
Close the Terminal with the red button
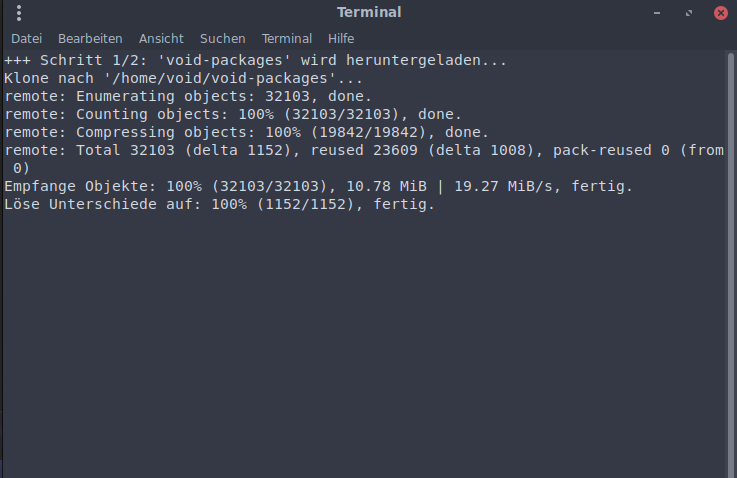[x=720, y=13]
